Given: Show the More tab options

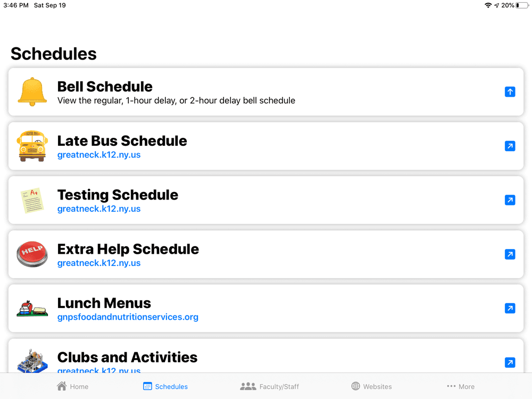Looking at the screenshot, I should 461,386.
